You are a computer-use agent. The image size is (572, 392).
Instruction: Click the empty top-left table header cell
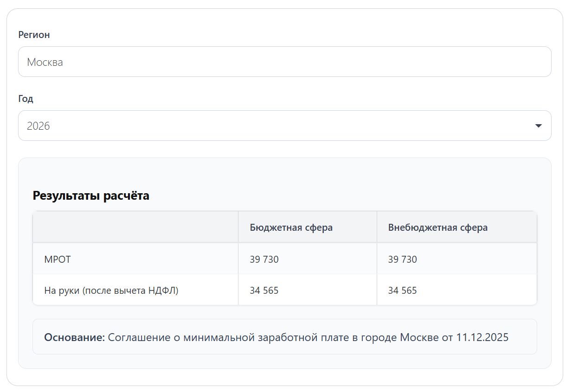pyautogui.click(x=135, y=228)
